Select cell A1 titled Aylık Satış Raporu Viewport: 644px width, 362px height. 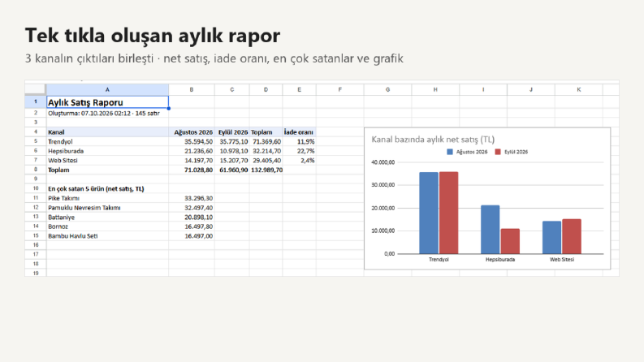point(107,102)
